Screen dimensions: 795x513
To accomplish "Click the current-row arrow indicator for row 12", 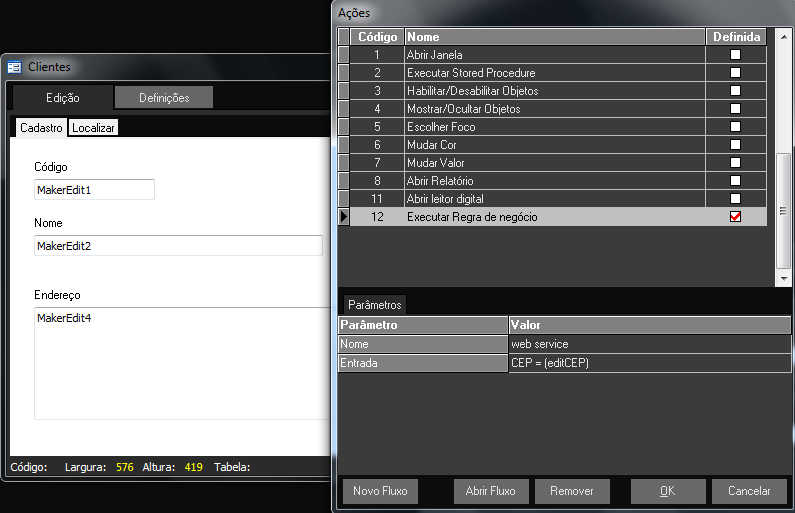I will click(344, 217).
